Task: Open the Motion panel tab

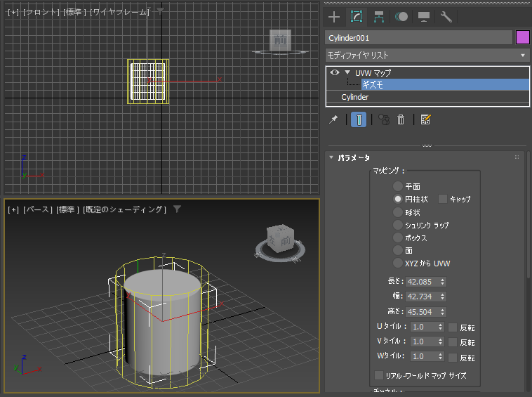Action: tap(401, 17)
